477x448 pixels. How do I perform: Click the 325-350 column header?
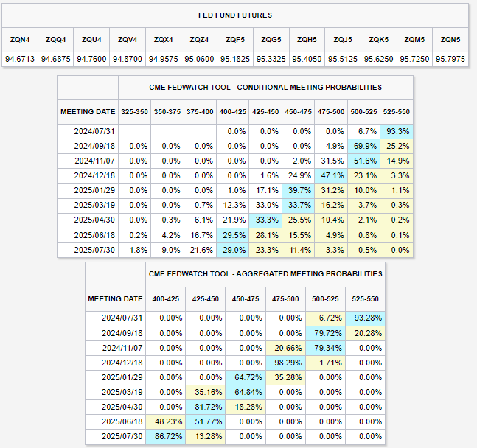pos(134,111)
